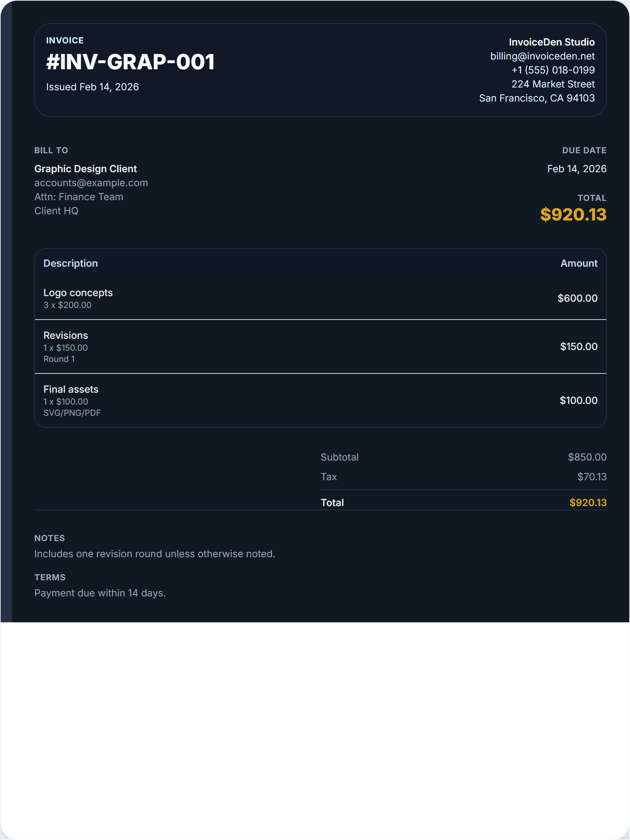
Task: Click the Amount column header
Action: point(578,263)
